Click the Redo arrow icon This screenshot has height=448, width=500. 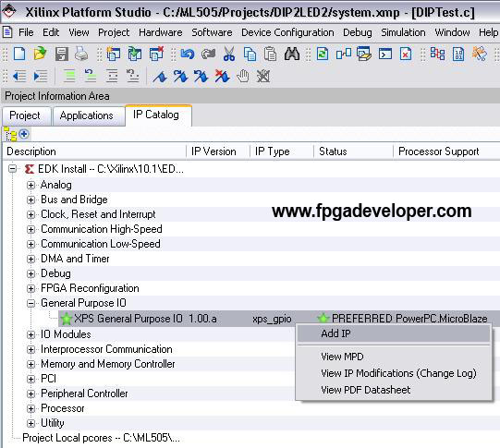[x=208, y=54]
